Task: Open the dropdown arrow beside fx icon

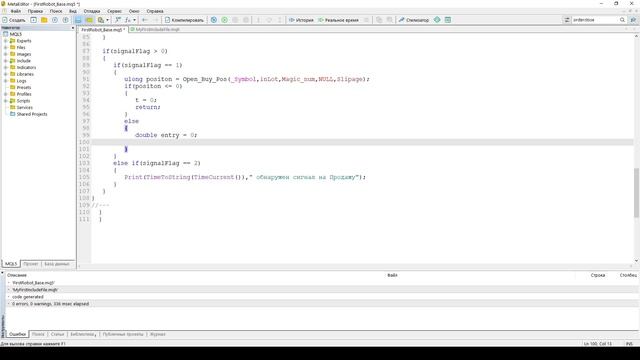Action: (x=134, y=20)
